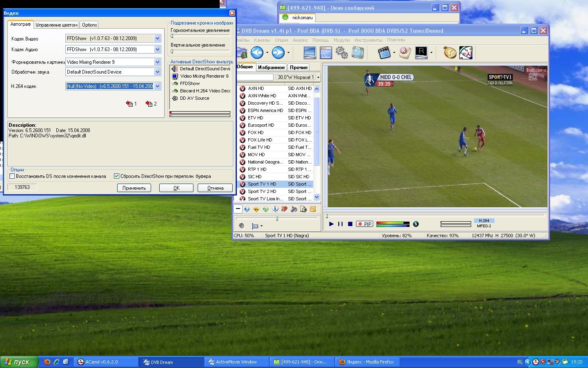Click the monitor icon in the toolbar
Viewport: 588px width, 368px height.
coord(310,52)
